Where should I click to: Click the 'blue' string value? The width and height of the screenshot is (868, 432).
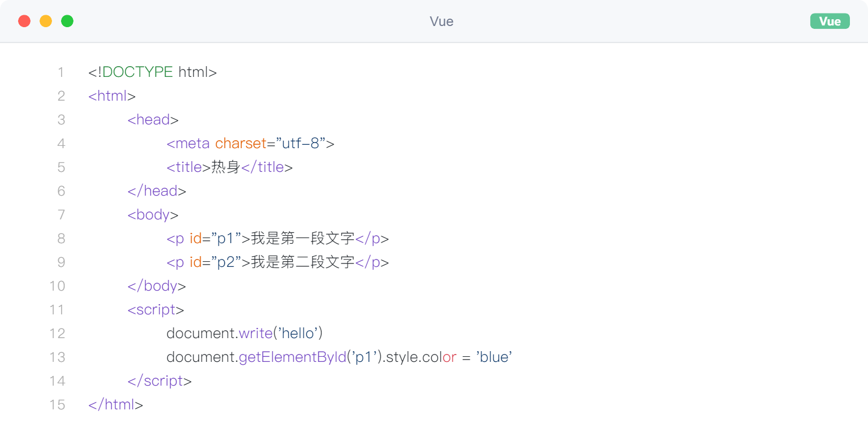pos(494,357)
